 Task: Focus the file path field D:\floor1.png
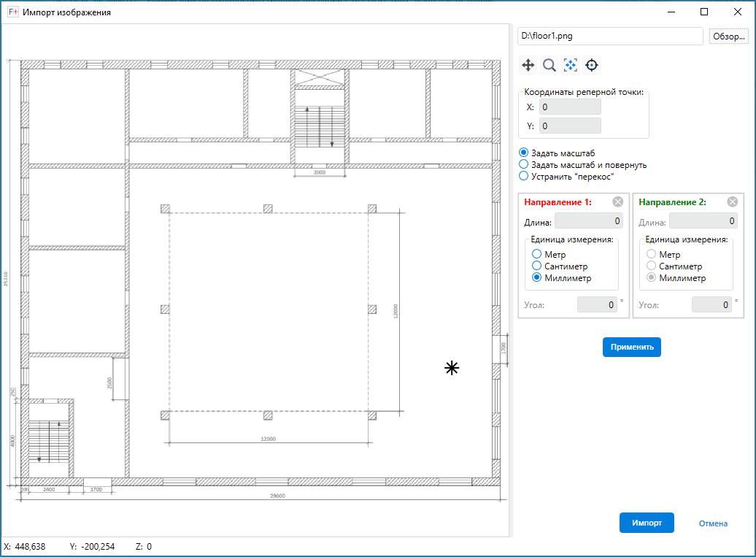(x=610, y=37)
